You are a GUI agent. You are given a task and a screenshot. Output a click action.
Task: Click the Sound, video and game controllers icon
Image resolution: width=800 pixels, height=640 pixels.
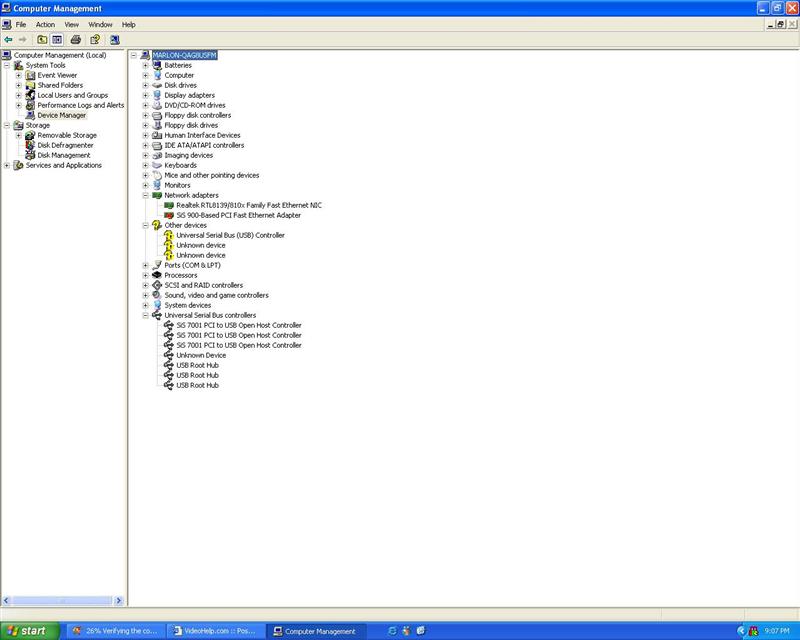click(157, 295)
